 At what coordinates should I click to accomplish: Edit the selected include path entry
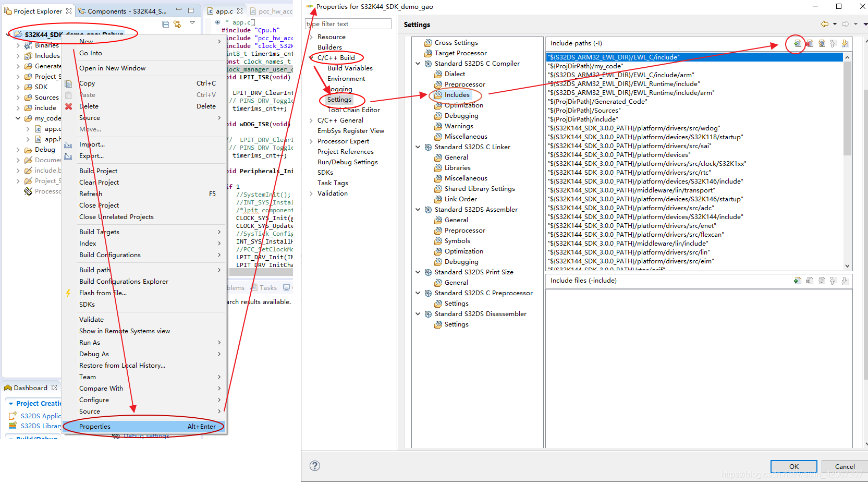822,43
